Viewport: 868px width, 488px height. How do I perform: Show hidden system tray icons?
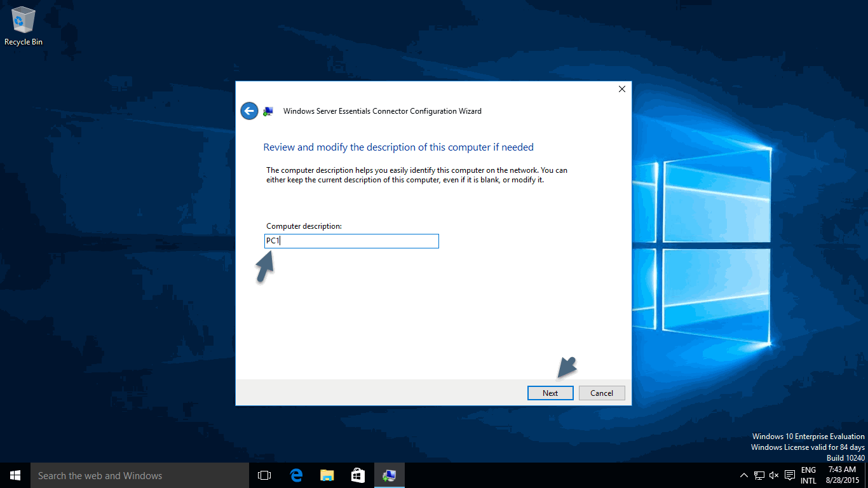tap(744, 475)
